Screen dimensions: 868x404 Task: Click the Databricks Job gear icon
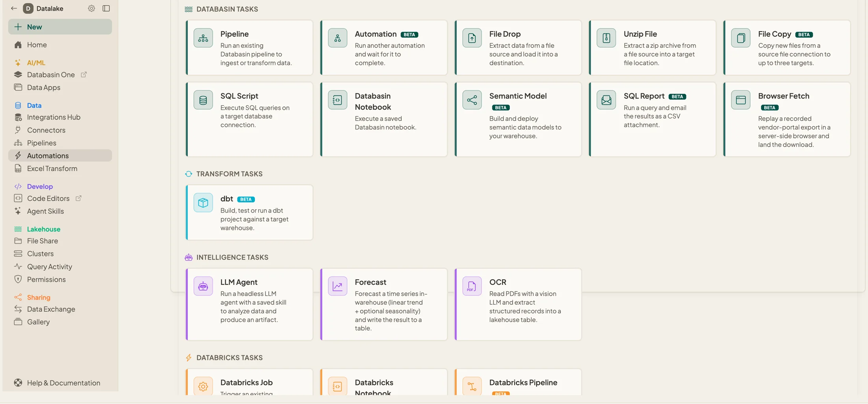coord(203,386)
